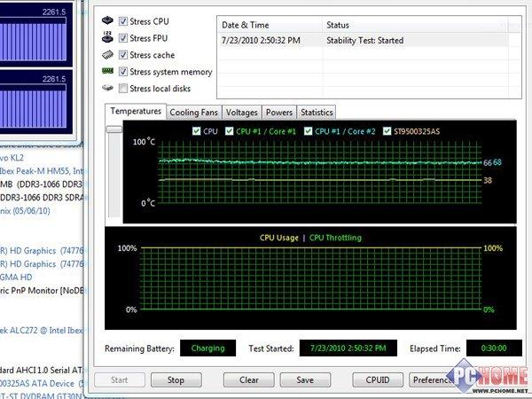Image resolution: width=532 pixels, height=399 pixels.
Task: Stop the stability test
Action: click(176, 380)
